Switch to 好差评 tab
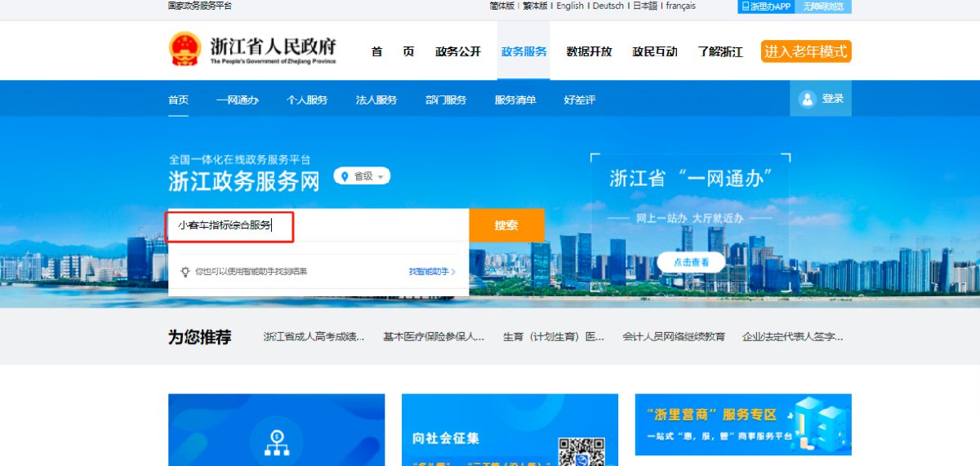 click(x=580, y=100)
